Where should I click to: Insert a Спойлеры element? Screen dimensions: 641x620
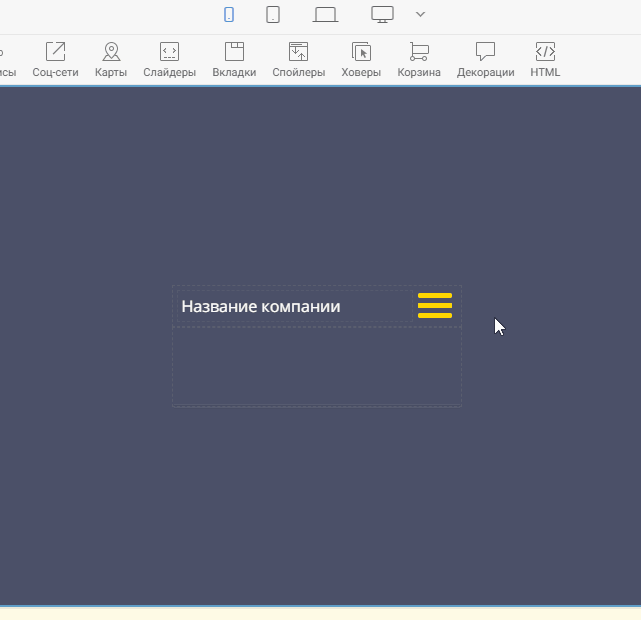click(x=298, y=59)
